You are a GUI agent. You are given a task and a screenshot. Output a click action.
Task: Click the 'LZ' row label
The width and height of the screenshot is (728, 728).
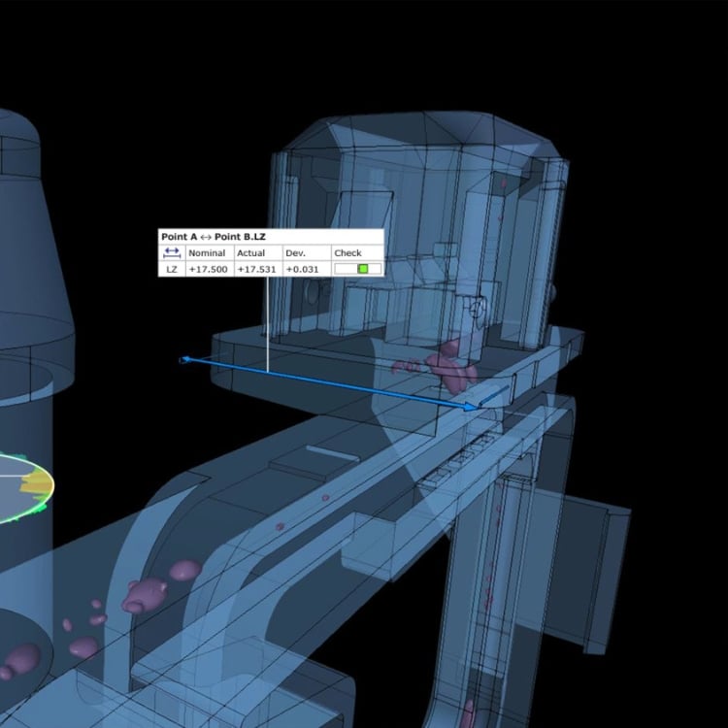click(x=172, y=269)
